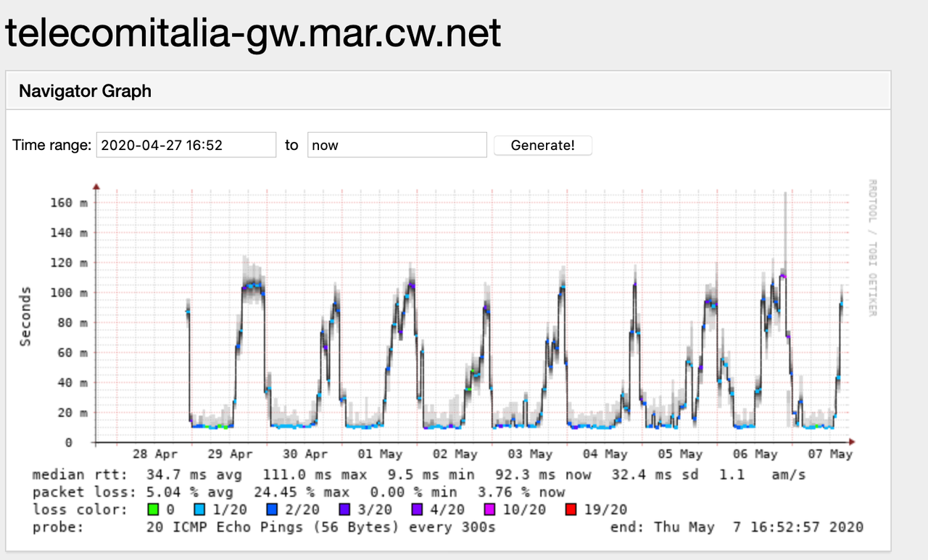Click the magenta 10/20 loss color swatch

489,510
